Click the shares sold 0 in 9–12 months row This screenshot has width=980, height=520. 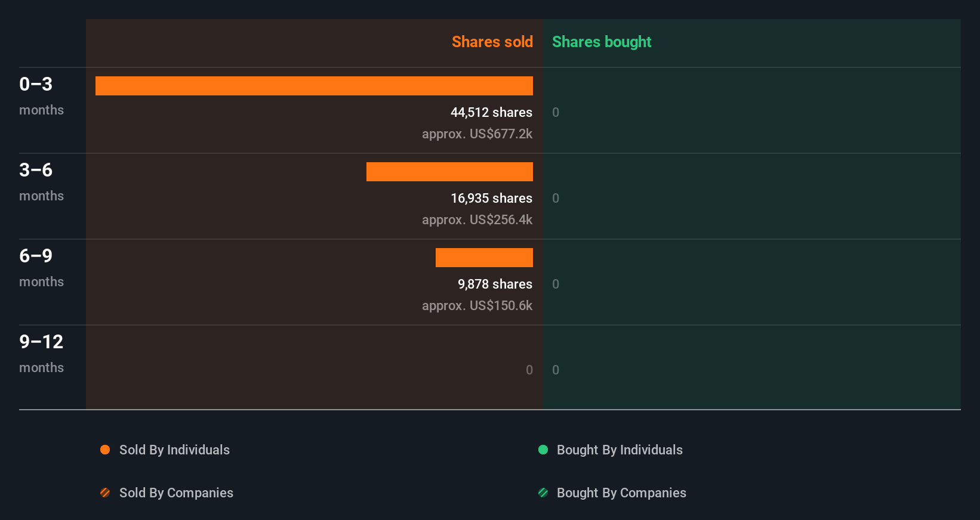529,370
